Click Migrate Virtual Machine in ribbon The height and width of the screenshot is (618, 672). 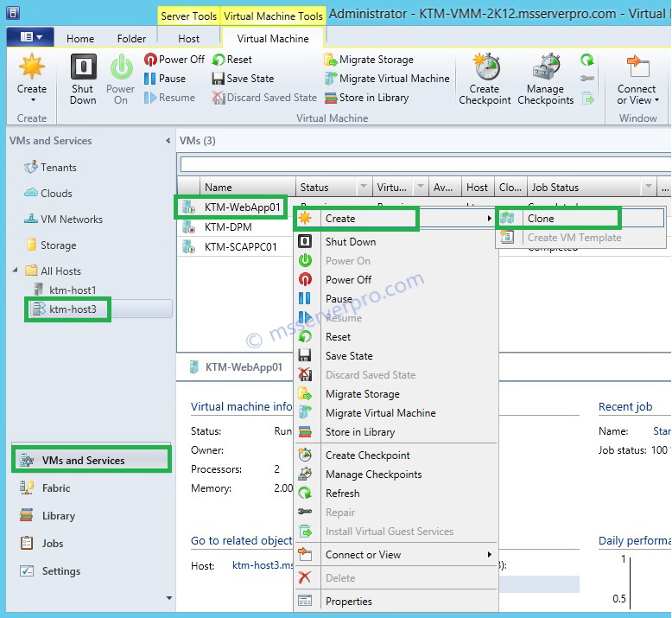[387, 79]
